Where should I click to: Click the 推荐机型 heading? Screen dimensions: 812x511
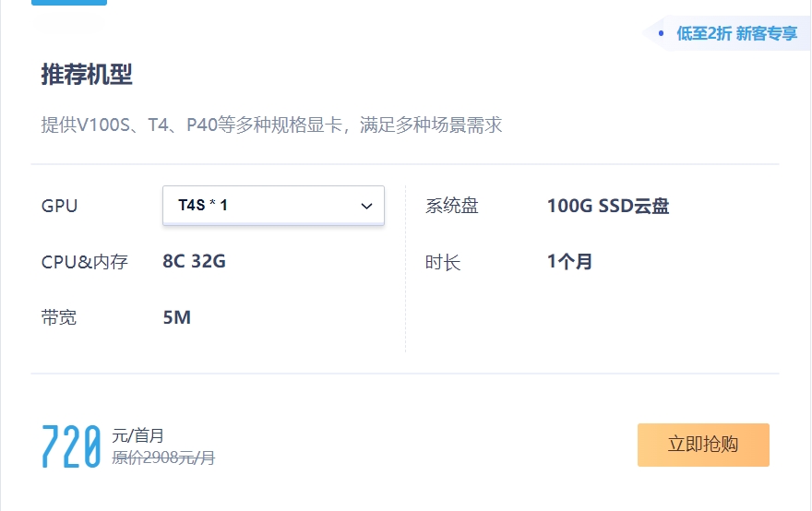click(87, 74)
